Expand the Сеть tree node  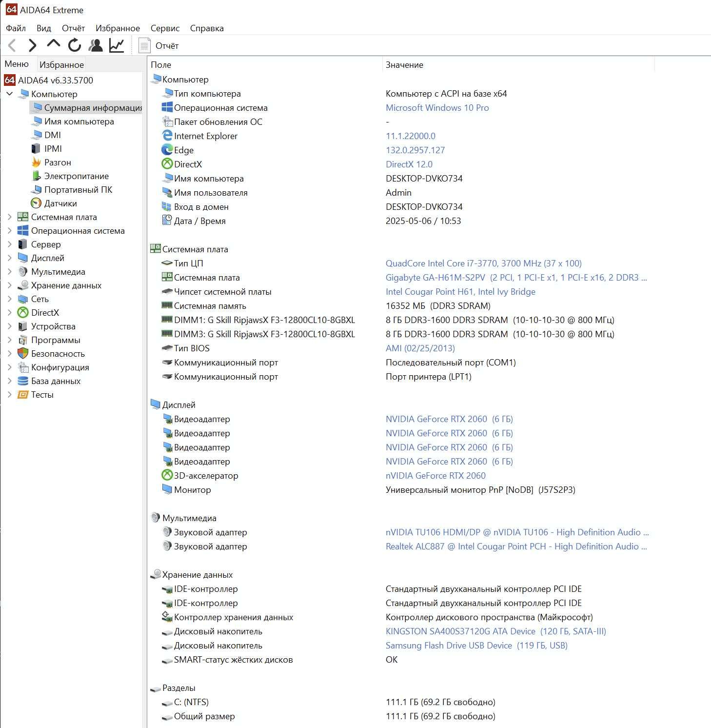pos(9,299)
